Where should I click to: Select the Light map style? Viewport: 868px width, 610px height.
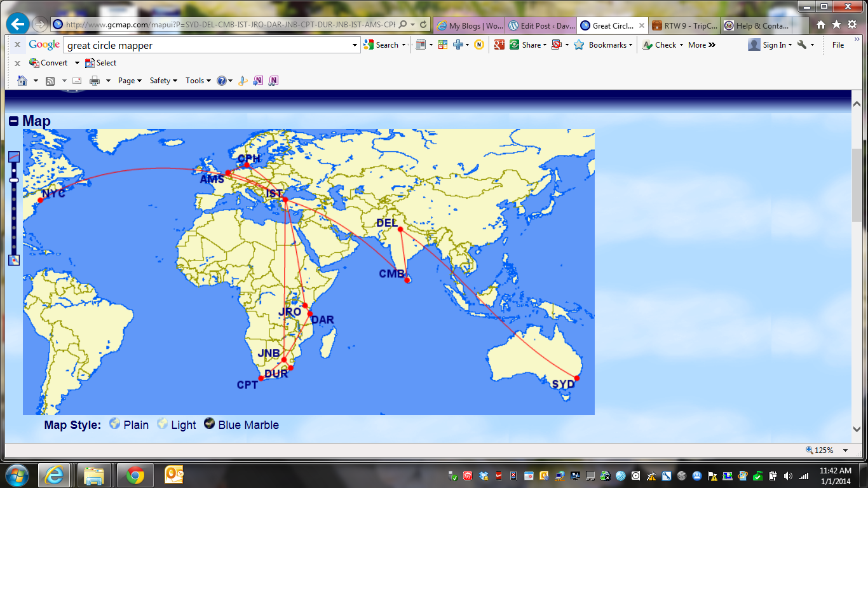(163, 424)
